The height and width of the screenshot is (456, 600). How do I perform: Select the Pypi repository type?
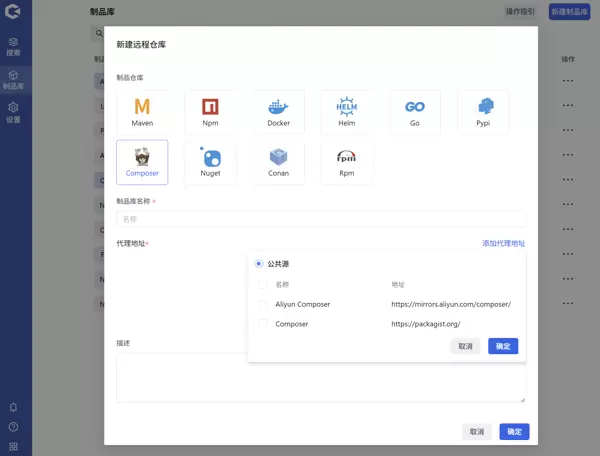point(483,111)
